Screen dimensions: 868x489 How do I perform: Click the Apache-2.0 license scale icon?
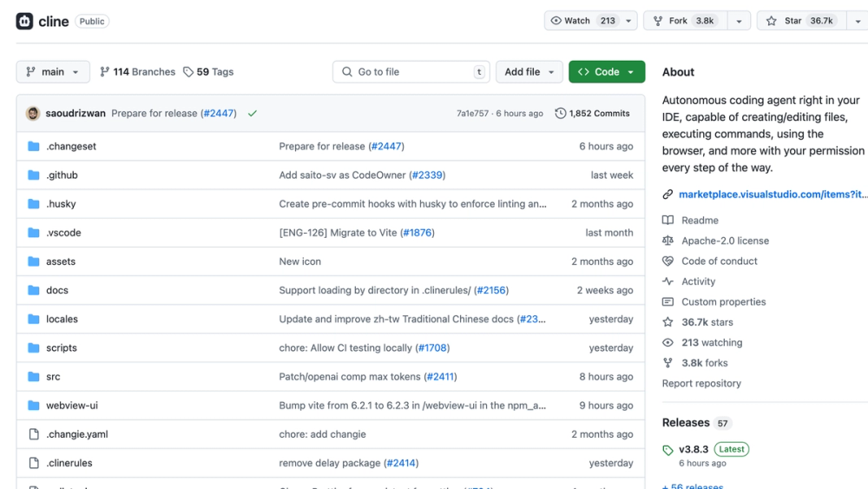tap(668, 241)
